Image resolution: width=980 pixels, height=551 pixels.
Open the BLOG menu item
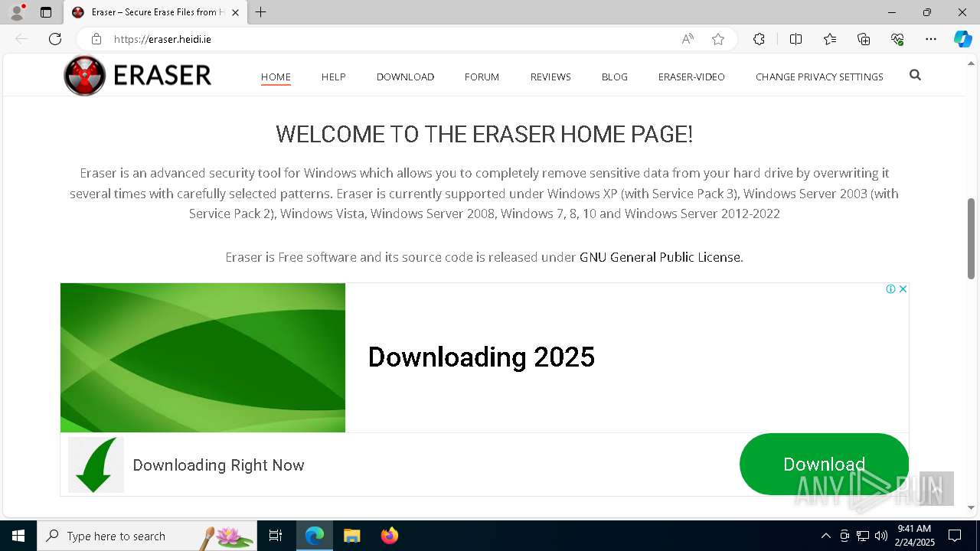pos(614,77)
